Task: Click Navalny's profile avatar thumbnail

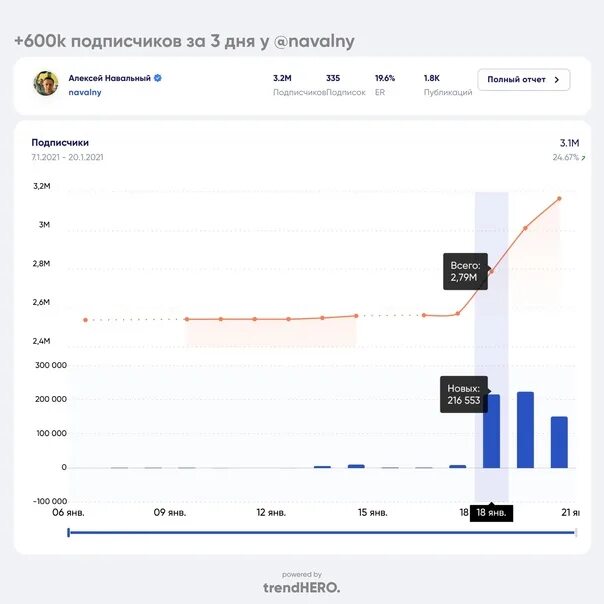Action: (x=46, y=83)
